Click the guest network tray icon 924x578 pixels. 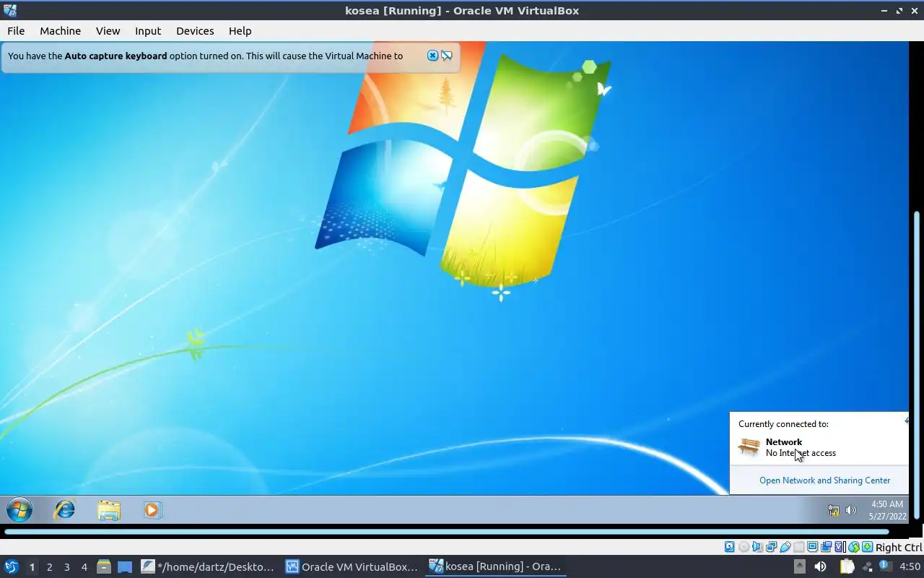[x=834, y=510]
